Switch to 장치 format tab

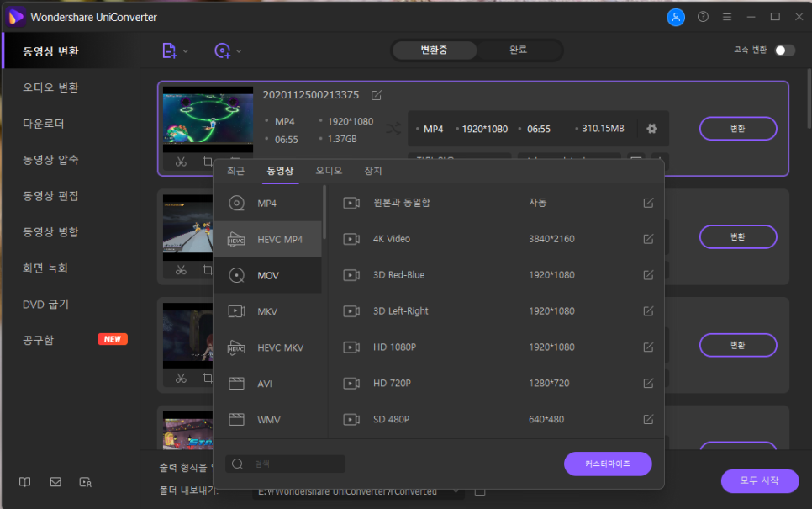[x=373, y=171]
